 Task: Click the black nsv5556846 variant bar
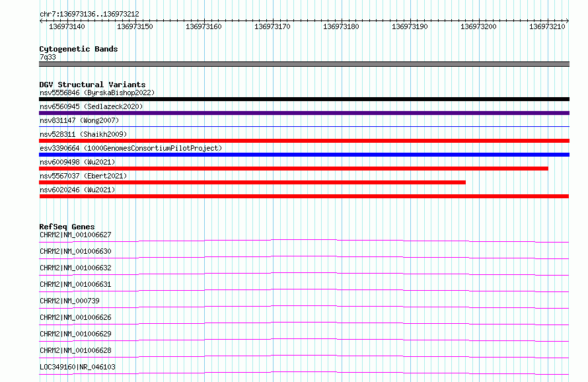(x=304, y=99)
